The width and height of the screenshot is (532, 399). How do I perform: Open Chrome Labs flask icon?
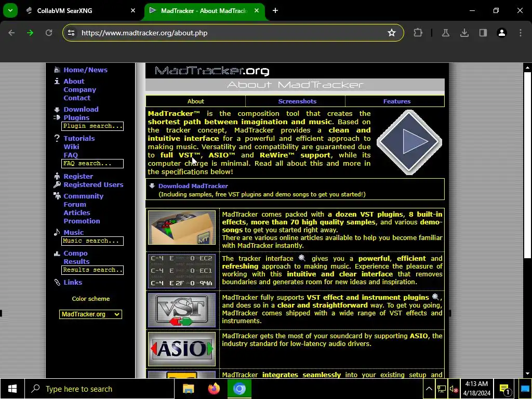(x=445, y=33)
